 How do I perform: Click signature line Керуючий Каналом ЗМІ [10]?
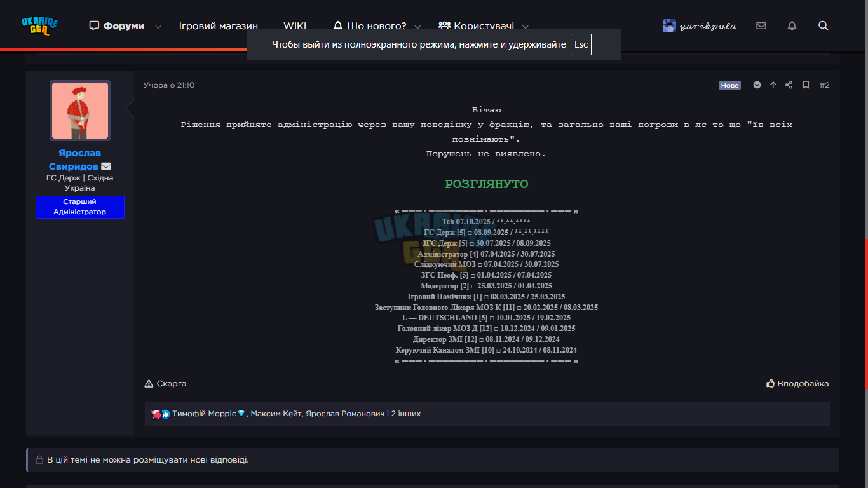(487, 350)
